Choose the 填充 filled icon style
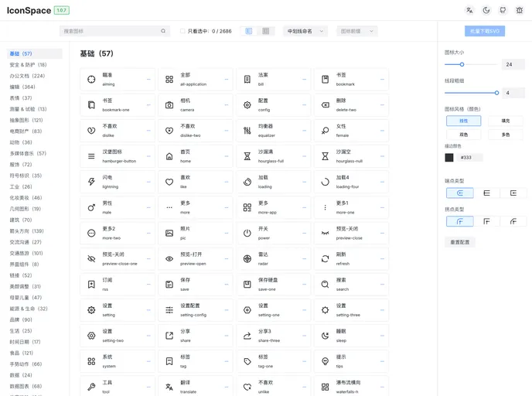Image resolution: width=532 pixels, height=396 pixels. pos(506,121)
